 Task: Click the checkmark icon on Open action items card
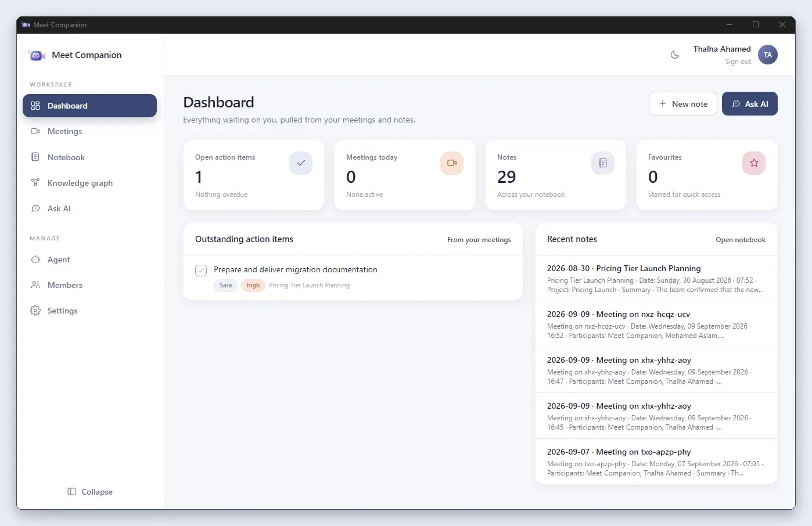coord(301,163)
